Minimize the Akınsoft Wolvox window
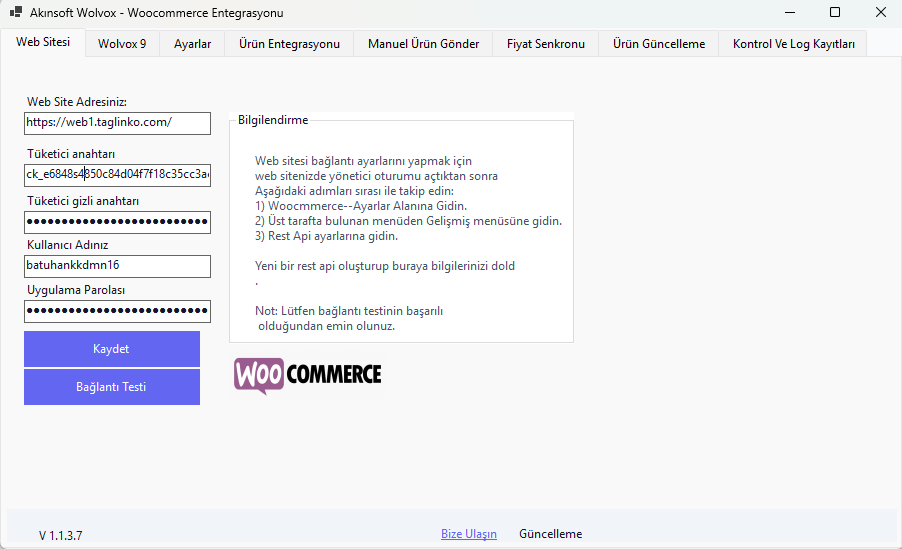The width and height of the screenshot is (902, 549). point(790,12)
